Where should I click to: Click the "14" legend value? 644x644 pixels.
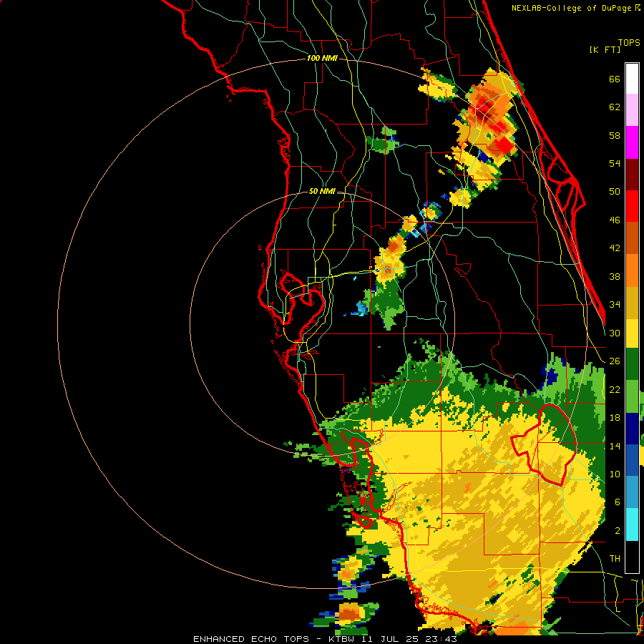point(615,446)
